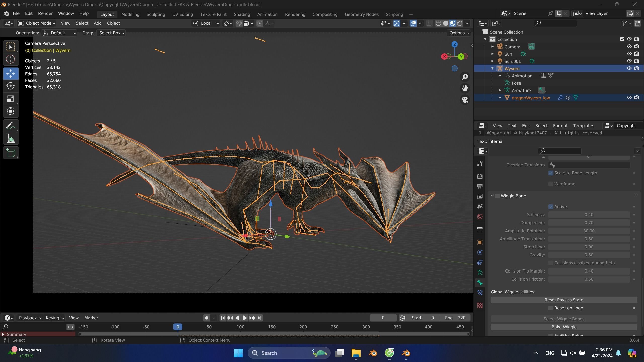
Task: Open the Tool properties tab
Action: point(480,164)
